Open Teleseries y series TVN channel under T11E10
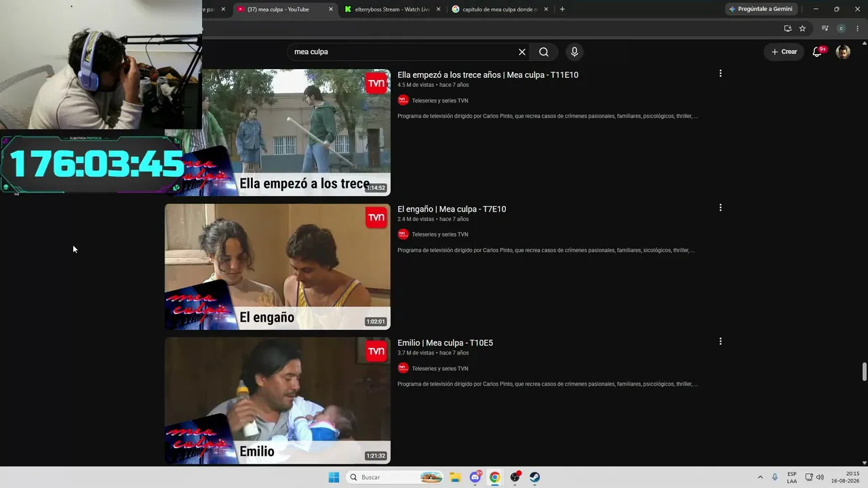Screen dimensions: 868x488 pos(440,101)
